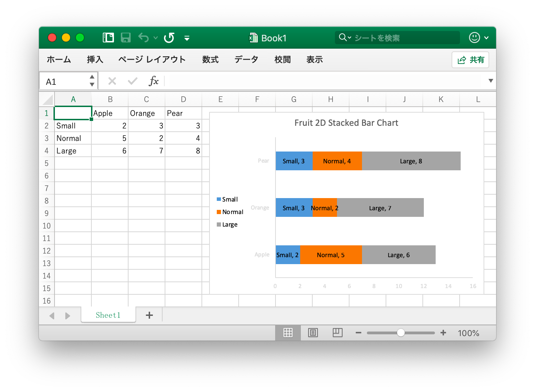Add a new sheet with plus icon
535x392 pixels.
pyautogui.click(x=149, y=315)
